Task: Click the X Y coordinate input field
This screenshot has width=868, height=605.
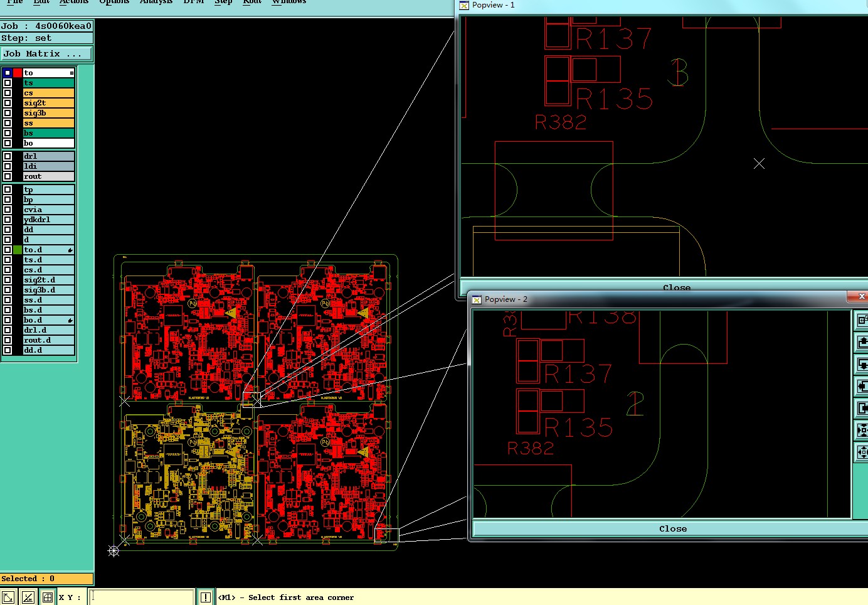Action: 142,597
